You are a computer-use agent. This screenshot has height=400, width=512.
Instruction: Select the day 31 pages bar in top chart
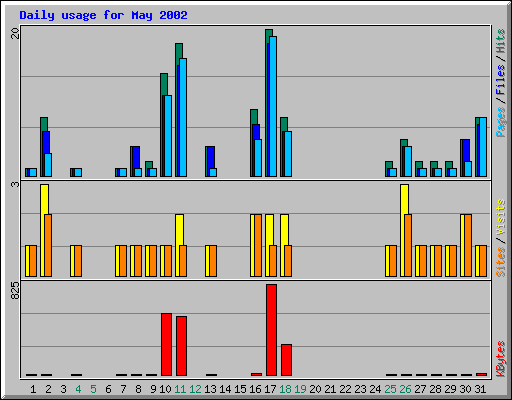[x=483, y=147]
